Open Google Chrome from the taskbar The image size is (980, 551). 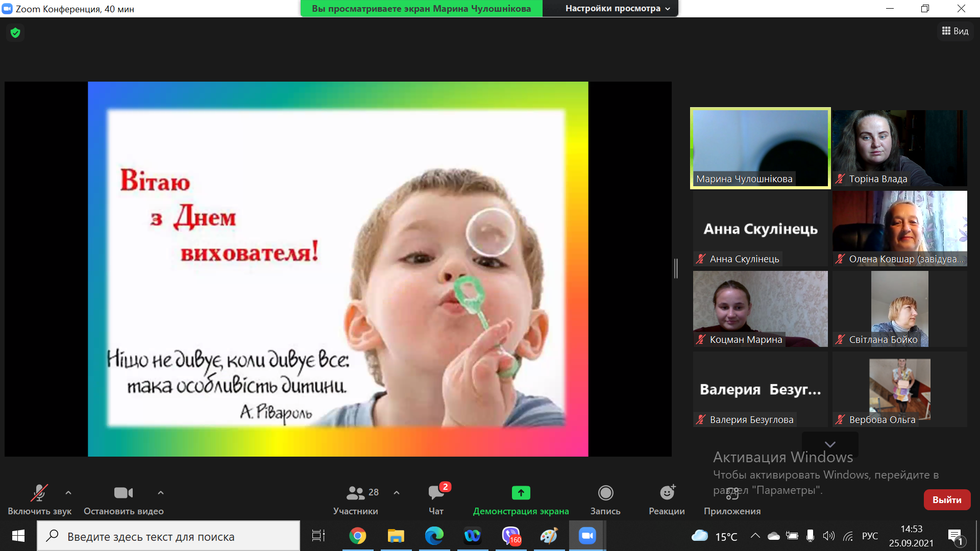(358, 536)
